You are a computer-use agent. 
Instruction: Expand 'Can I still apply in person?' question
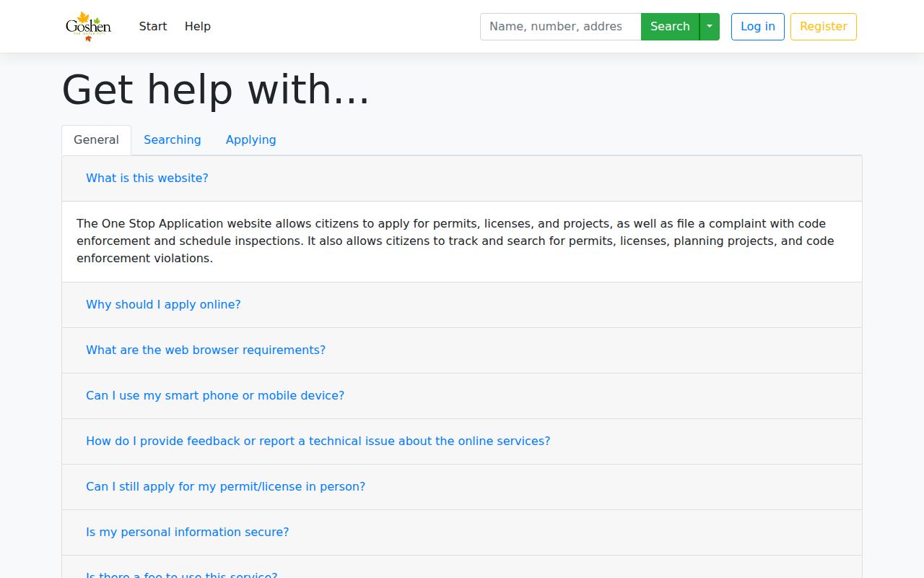(225, 486)
